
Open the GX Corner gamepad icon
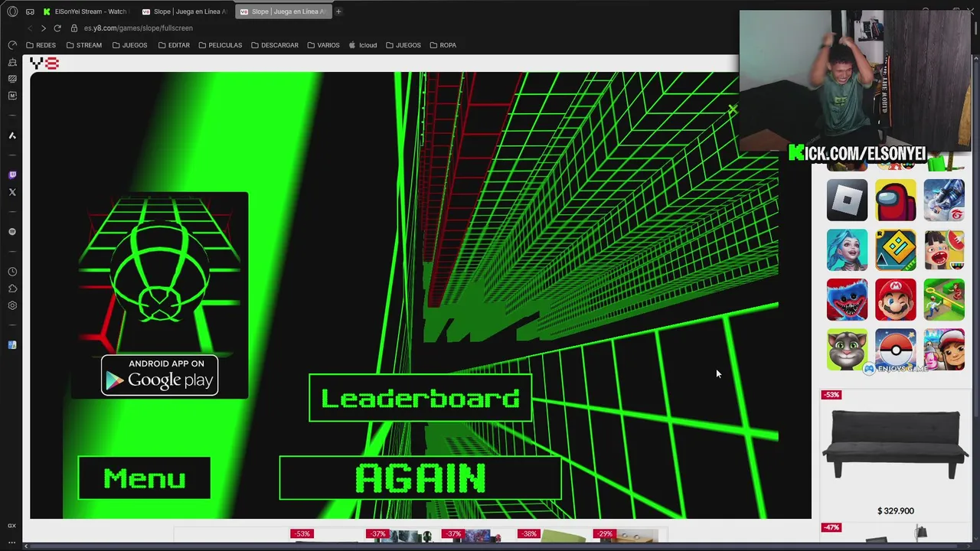30,11
